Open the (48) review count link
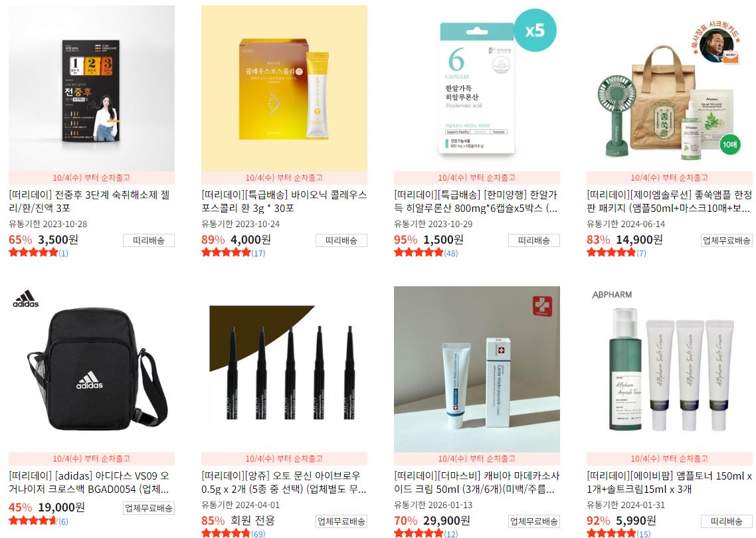This screenshot has width=756, height=538. 450,253
